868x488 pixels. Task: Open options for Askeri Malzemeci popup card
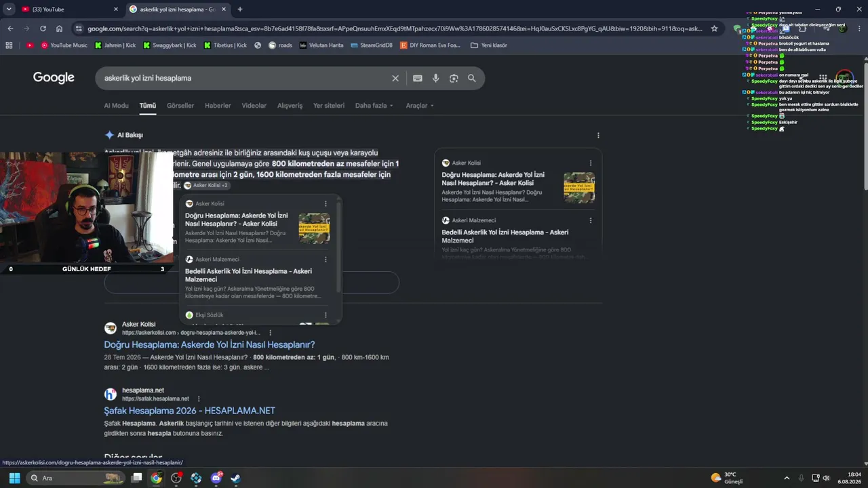coord(325,259)
